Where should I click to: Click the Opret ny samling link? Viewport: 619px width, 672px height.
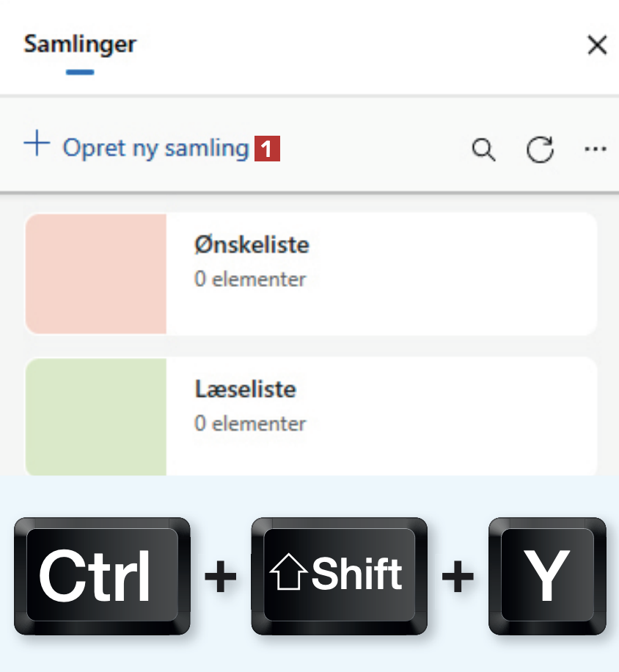(x=155, y=149)
